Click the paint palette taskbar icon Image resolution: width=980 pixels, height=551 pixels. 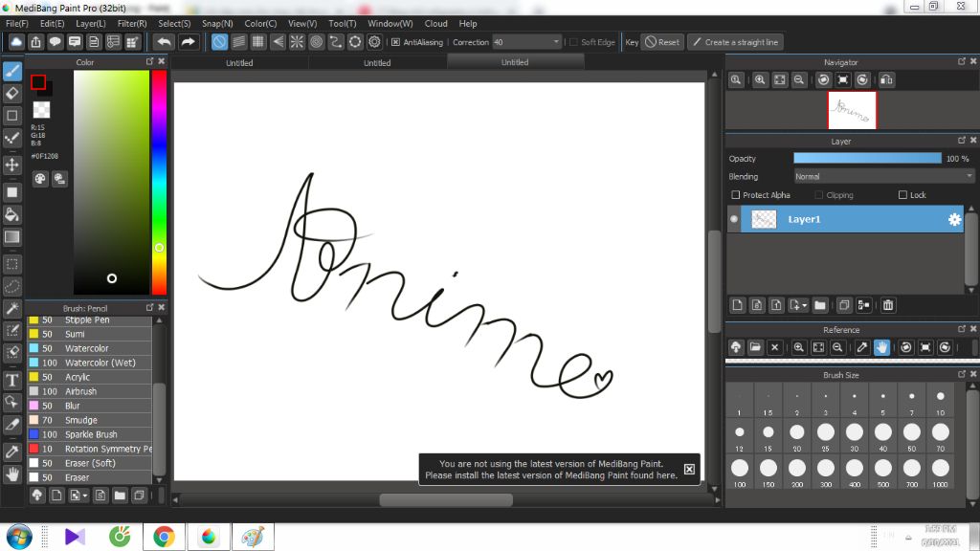[253, 537]
